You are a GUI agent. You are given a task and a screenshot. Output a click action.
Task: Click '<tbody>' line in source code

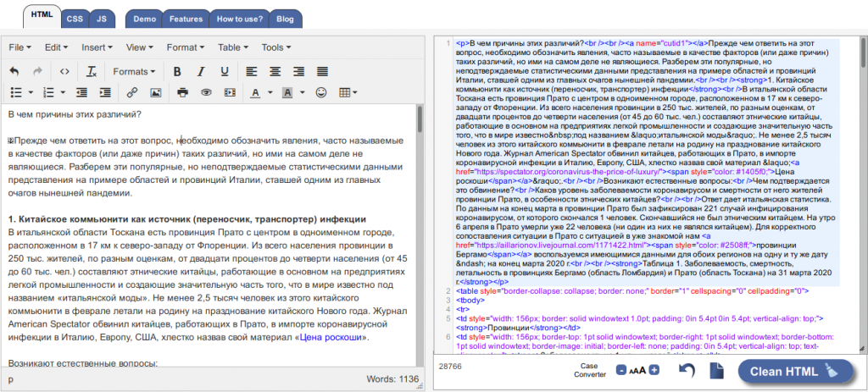point(470,301)
